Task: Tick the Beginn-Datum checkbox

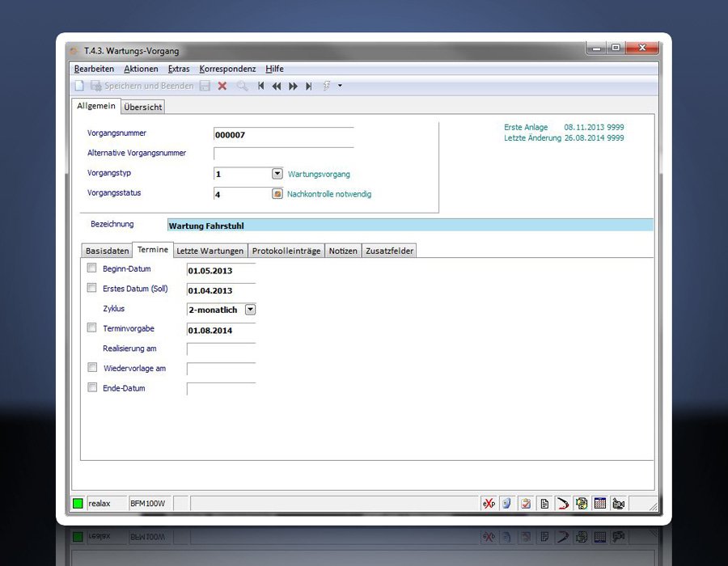Action: click(92, 268)
